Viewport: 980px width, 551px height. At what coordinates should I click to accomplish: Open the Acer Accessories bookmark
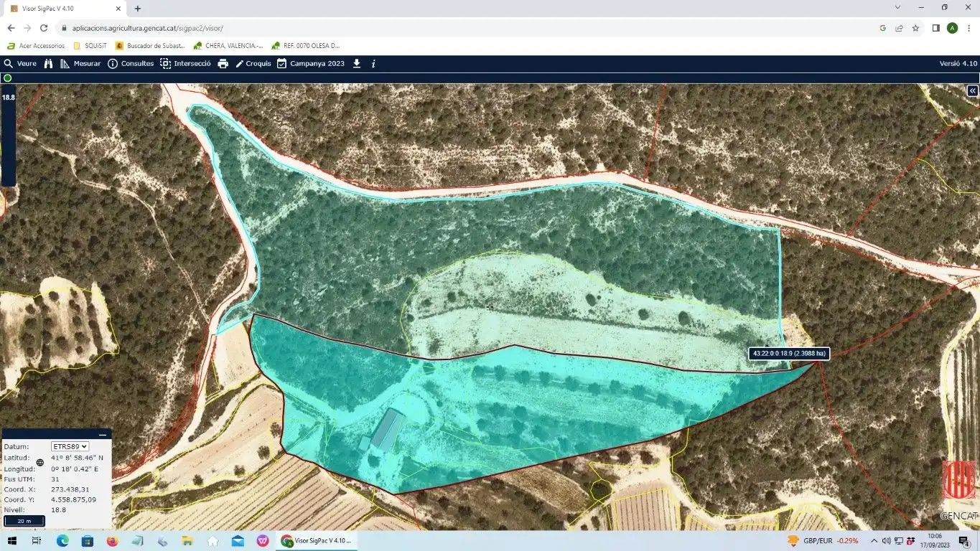tap(36, 46)
